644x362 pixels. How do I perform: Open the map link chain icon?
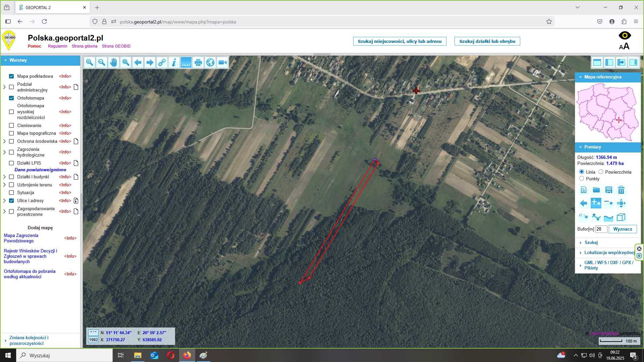(162, 62)
